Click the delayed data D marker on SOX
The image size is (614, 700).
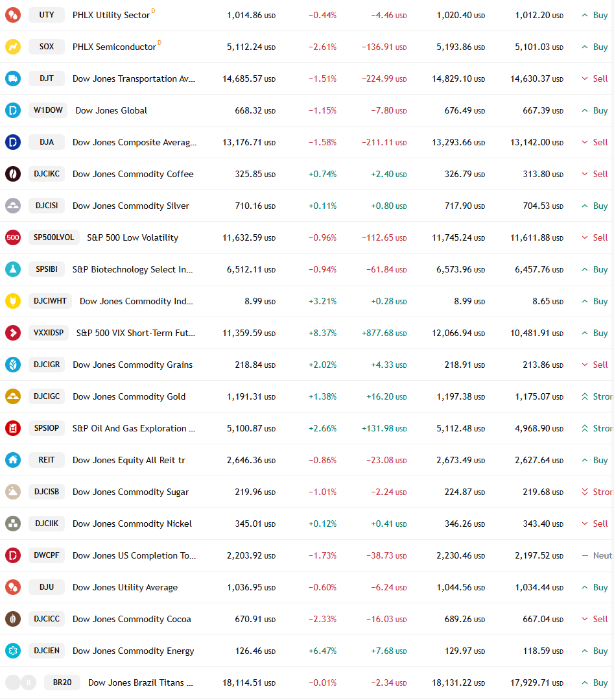[x=159, y=42]
